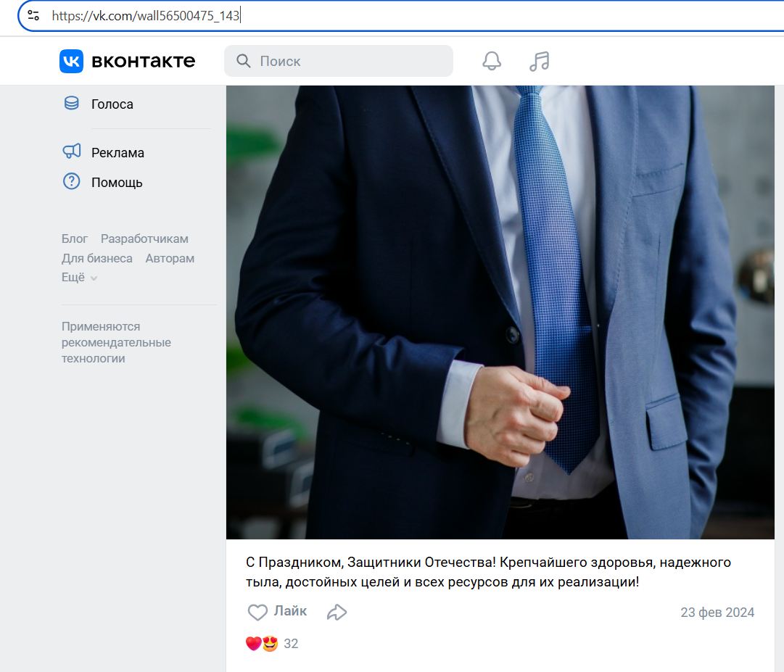Open the Реклама menu item
The width and height of the screenshot is (784, 672).
point(117,153)
